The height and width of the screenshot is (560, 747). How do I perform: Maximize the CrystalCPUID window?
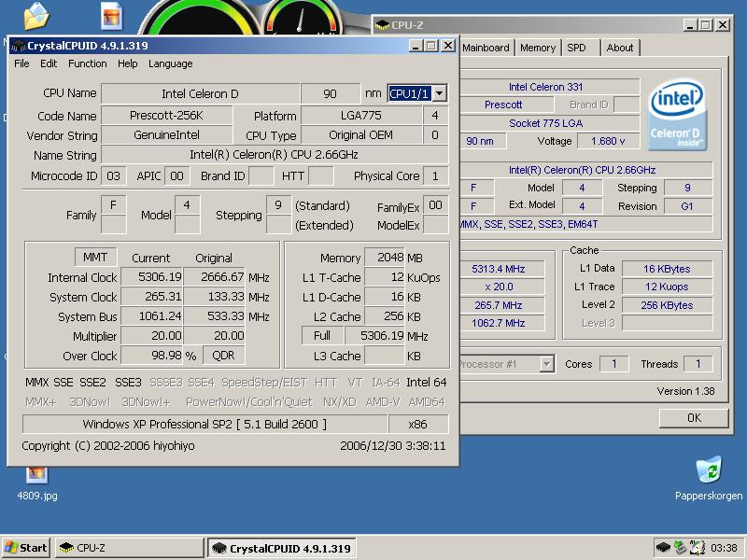pos(431,46)
